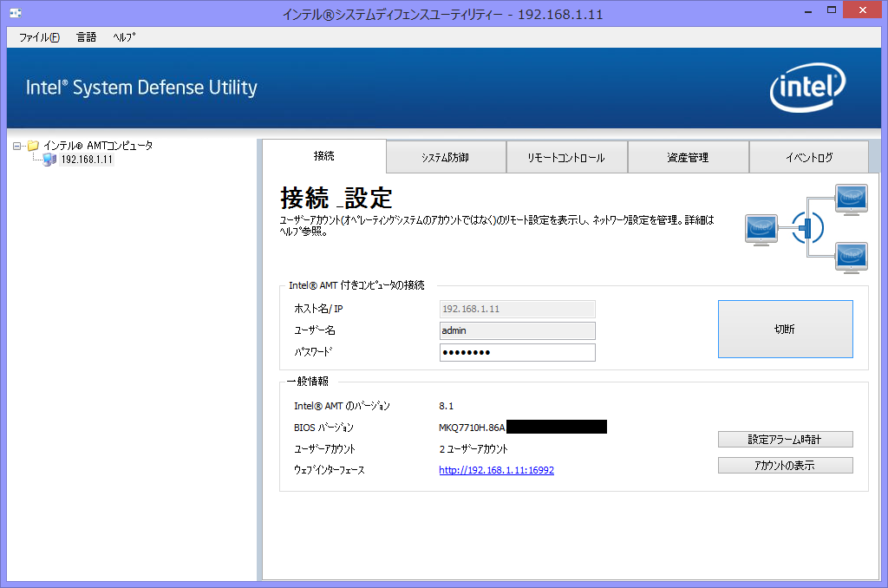Screen dimensions: 888x588
Task: Open the http://192.168.1.11:16992 web interface link
Action: (497, 470)
